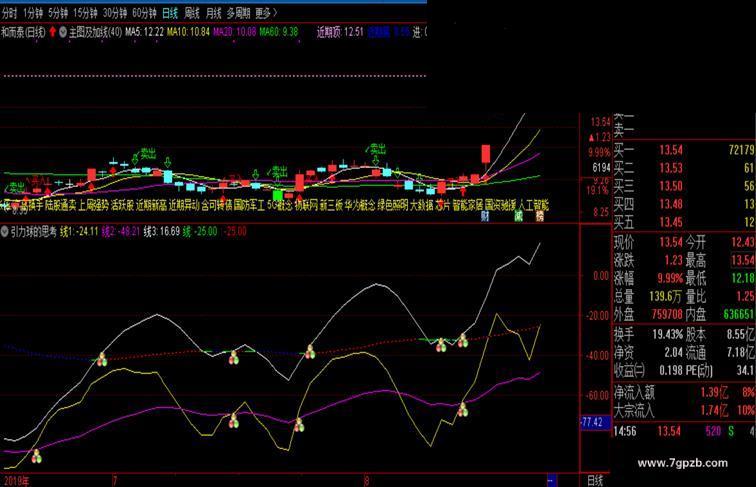The height and width of the screenshot is (487, 756).
Task: Click the 引力球的思考 indicator name
Action: tap(33, 232)
